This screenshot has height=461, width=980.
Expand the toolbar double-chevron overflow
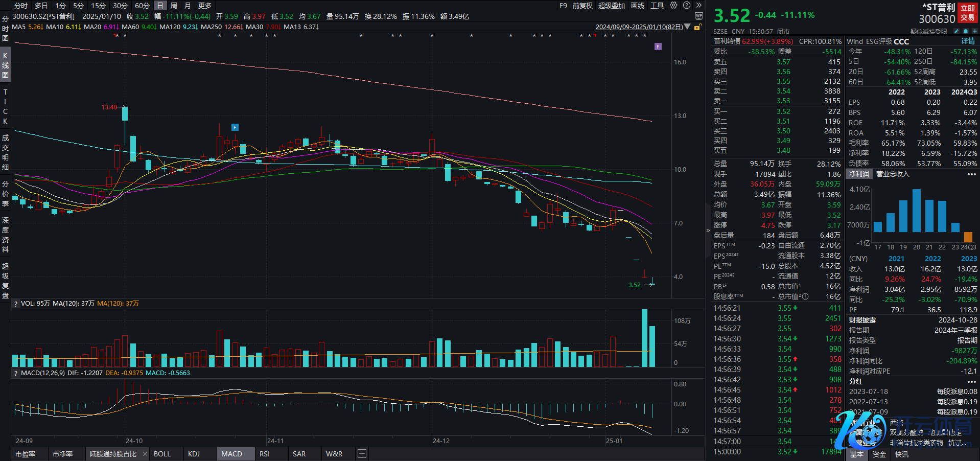point(698,6)
